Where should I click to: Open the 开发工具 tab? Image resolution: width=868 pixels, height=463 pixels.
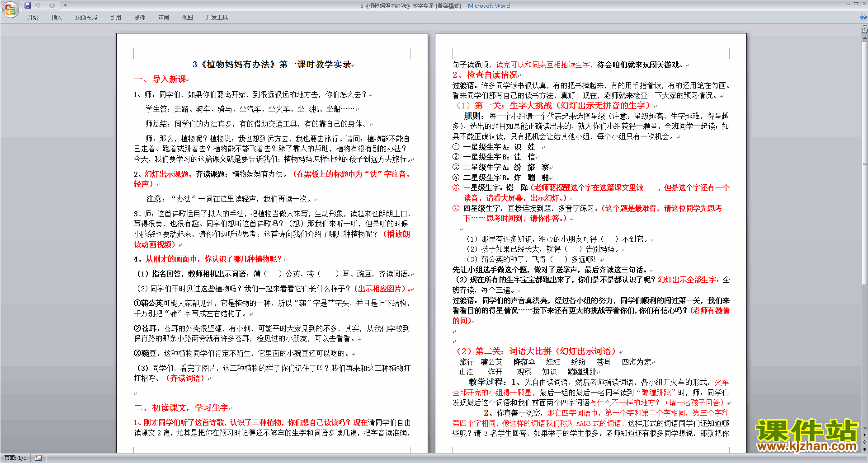217,18
